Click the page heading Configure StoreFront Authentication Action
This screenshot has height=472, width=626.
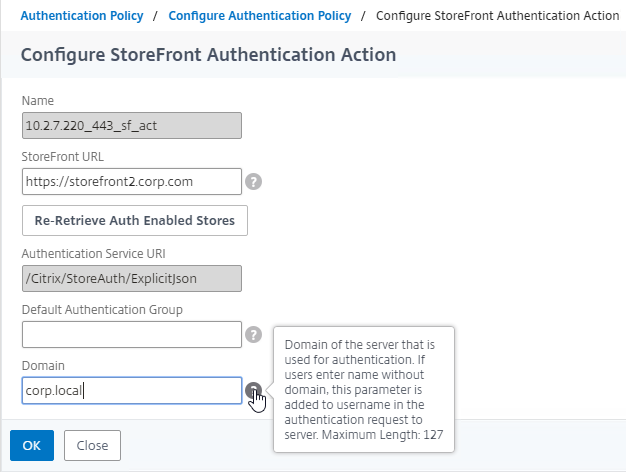click(x=208, y=55)
